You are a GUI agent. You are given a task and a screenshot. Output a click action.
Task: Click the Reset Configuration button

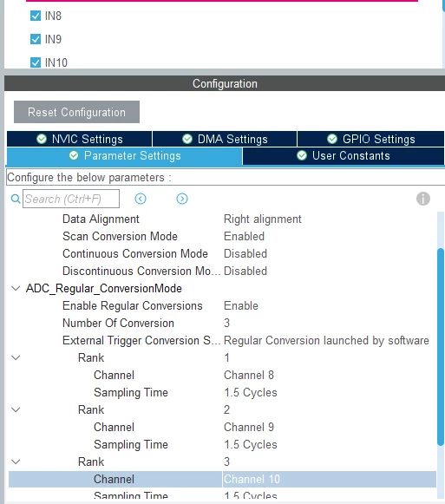coord(76,112)
